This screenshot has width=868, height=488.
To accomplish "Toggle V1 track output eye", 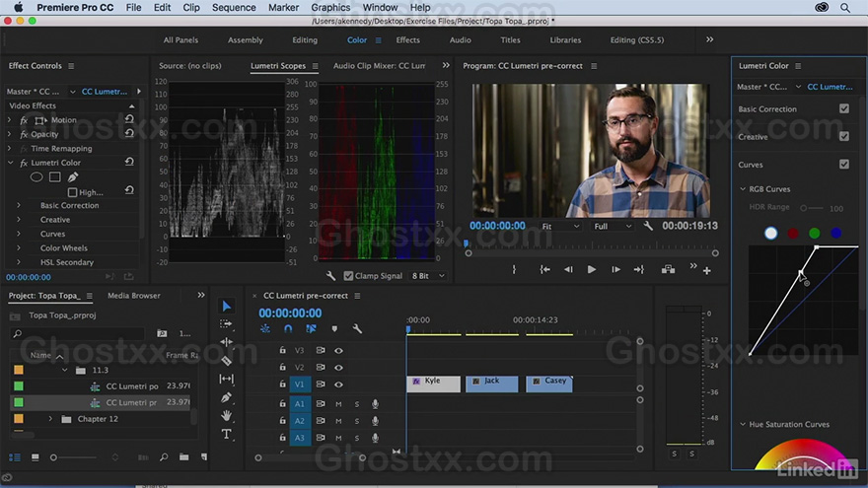I will (x=338, y=383).
